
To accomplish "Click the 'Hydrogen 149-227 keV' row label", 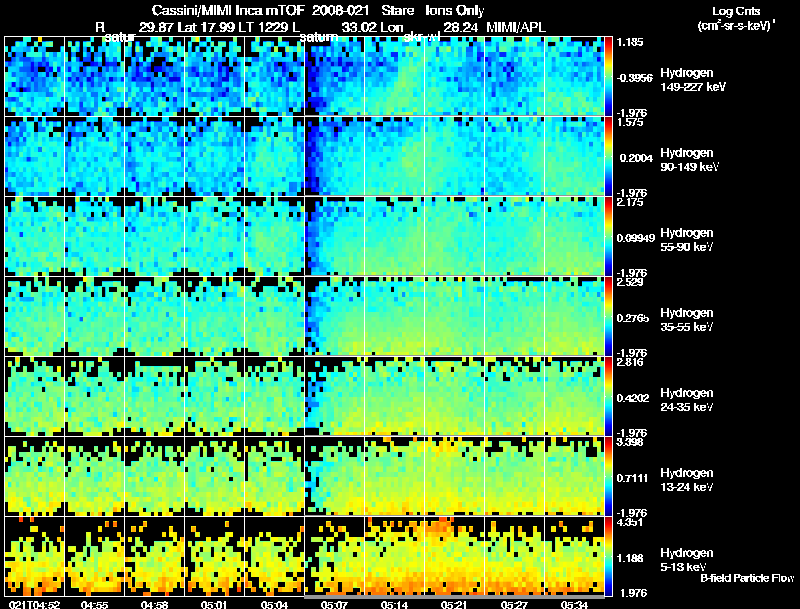I will click(693, 80).
